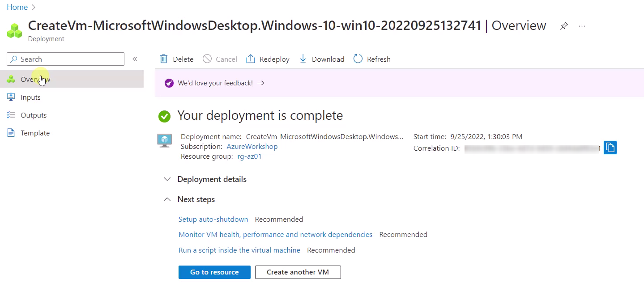
Task: Open the AzureWorkshop subscription link
Action: point(252,147)
